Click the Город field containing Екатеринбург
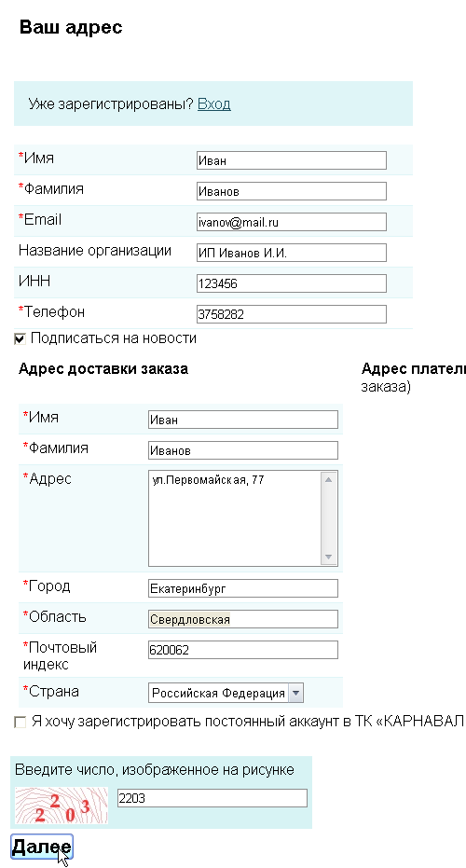Viewport: 466px width, 868px height. (x=243, y=588)
